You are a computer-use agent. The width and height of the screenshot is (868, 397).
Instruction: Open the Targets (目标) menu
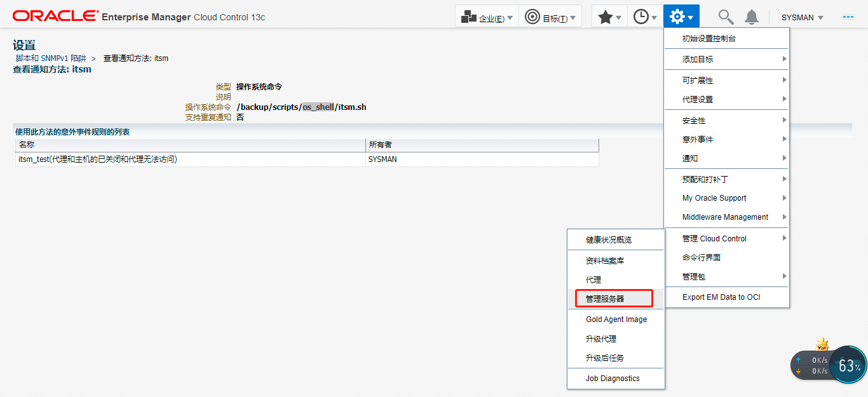pyautogui.click(x=550, y=17)
